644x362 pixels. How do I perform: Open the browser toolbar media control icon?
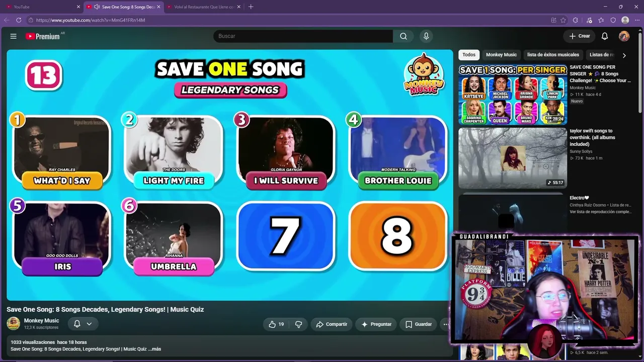[589, 20]
